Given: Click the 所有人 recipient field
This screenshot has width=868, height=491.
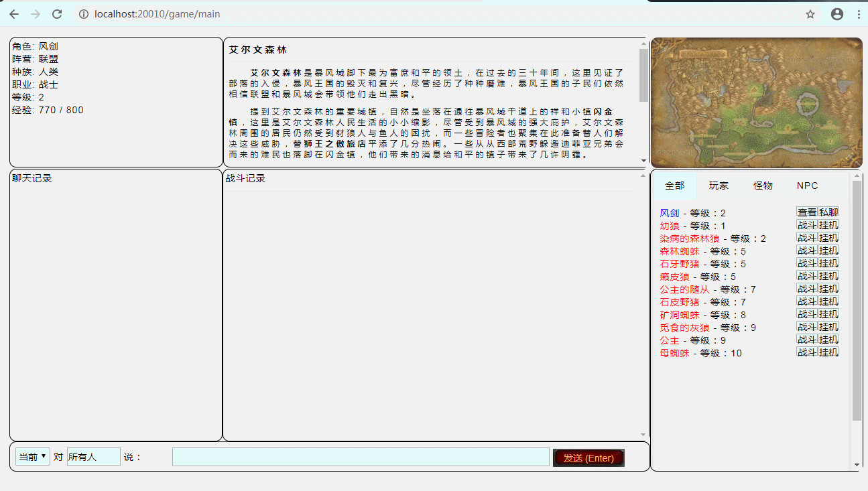Looking at the screenshot, I should [x=94, y=457].
